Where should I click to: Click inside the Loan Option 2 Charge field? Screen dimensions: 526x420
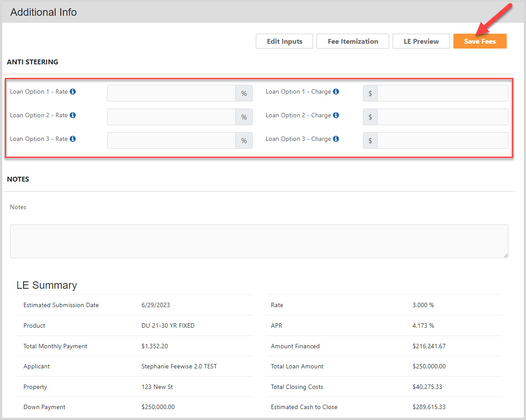click(x=442, y=116)
